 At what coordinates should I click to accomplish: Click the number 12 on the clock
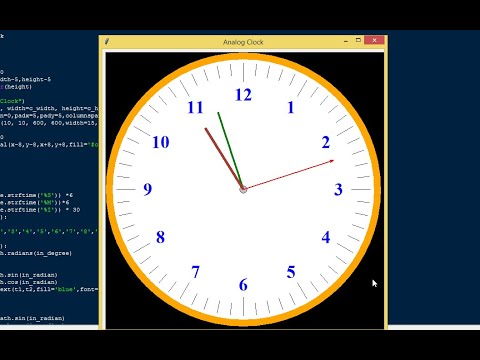[x=243, y=95]
